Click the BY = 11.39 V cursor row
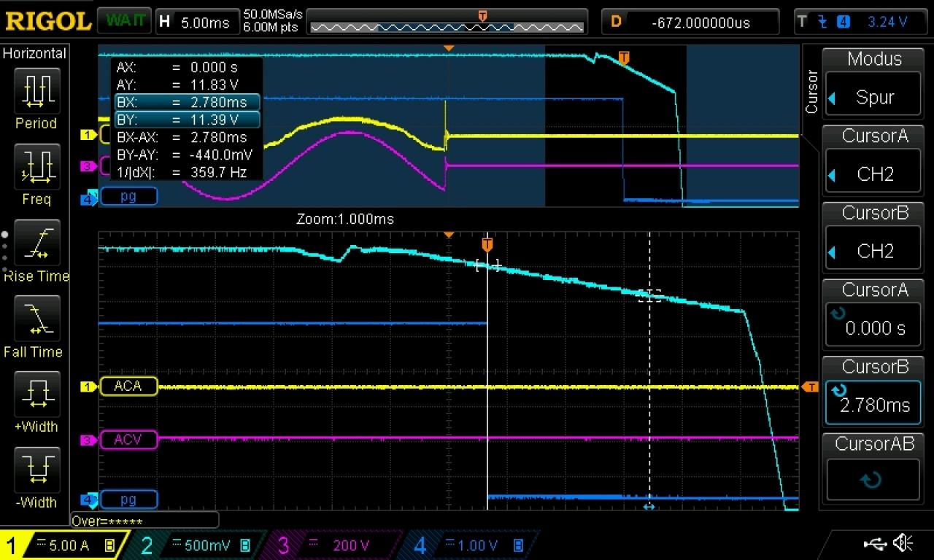 pos(187,119)
